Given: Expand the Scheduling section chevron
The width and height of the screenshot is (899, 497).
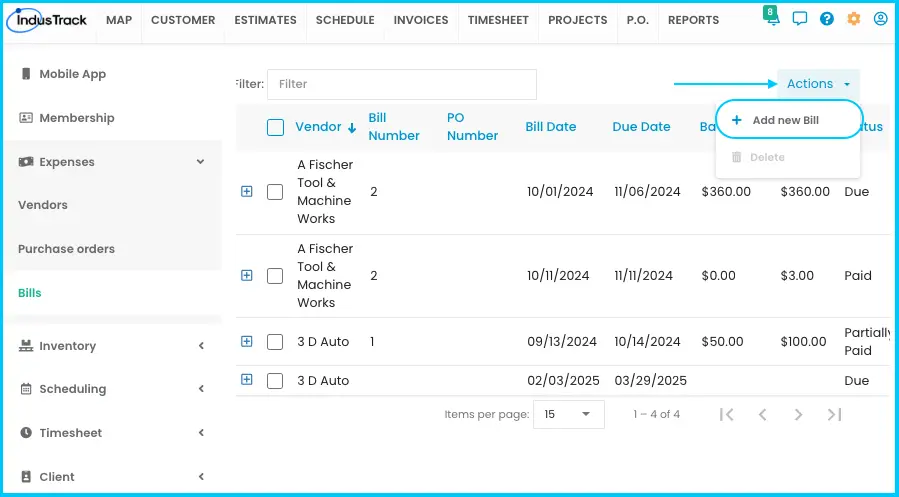Looking at the screenshot, I should [x=201, y=389].
